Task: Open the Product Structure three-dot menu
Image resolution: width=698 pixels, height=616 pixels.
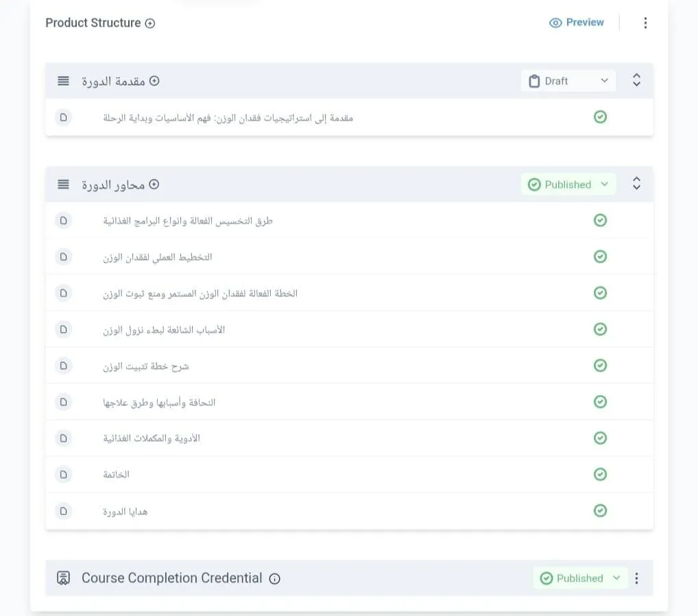Action: (645, 23)
